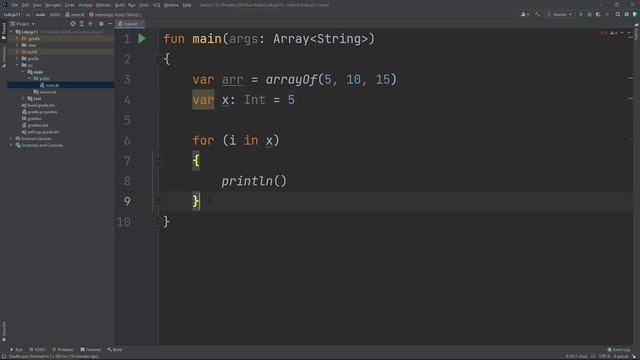Click the arrayOf call on line 3
The image size is (640, 360).
[291, 79]
